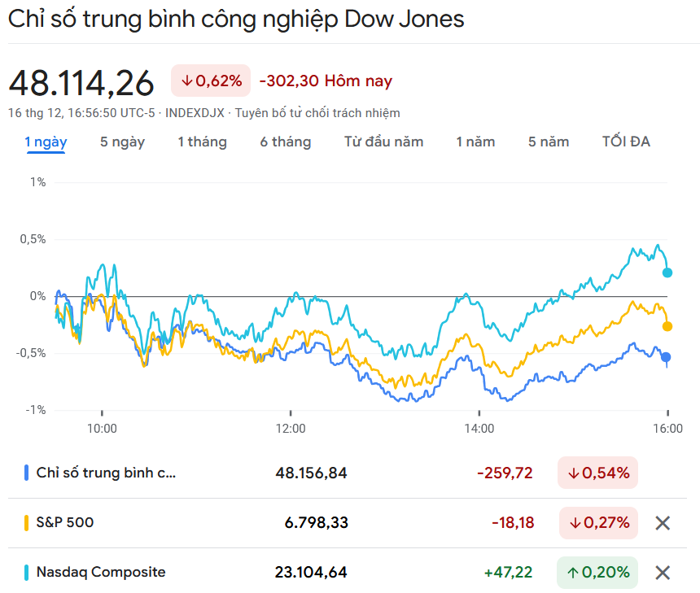This screenshot has height=593, width=700.
Task: Select the "1 ngày" time range tab
Action: 46,142
